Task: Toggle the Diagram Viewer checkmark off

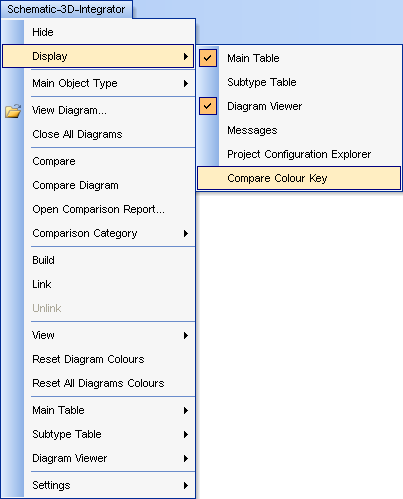Action: click(208, 106)
